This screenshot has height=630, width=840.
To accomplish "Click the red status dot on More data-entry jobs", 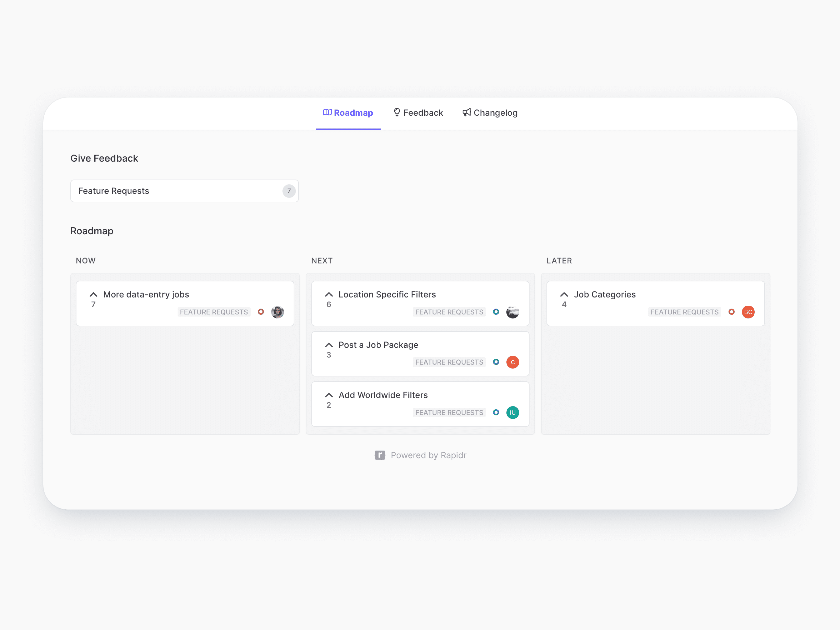I will click(261, 312).
